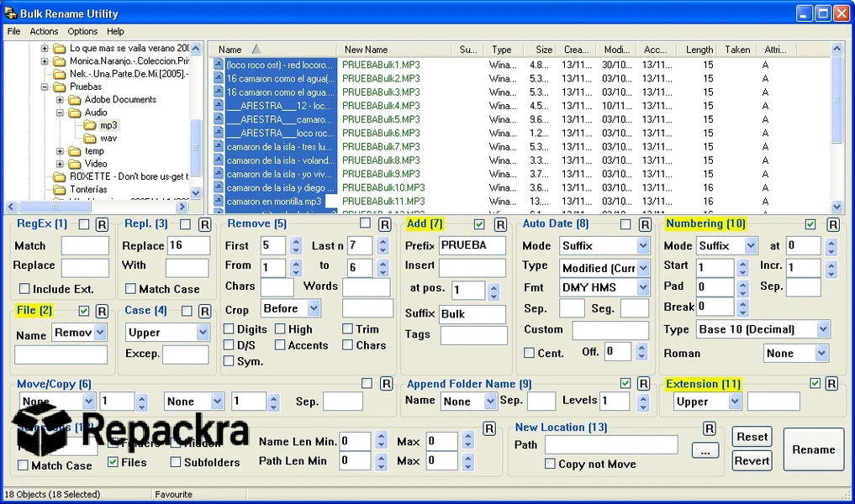The height and width of the screenshot is (504, 855).
Task: Click the Video folder icon
Action: point(75,164)
